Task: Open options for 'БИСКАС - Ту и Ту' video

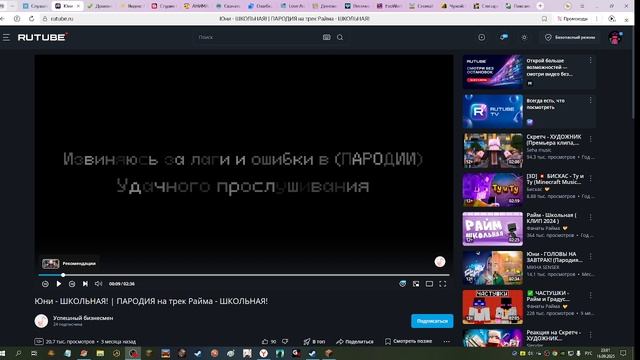Action: click(591, 178)
